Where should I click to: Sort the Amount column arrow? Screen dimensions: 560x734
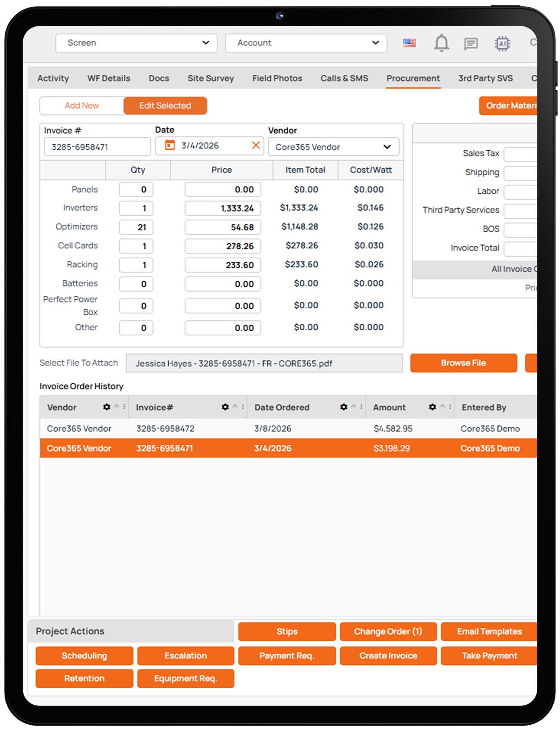(442, 407)
